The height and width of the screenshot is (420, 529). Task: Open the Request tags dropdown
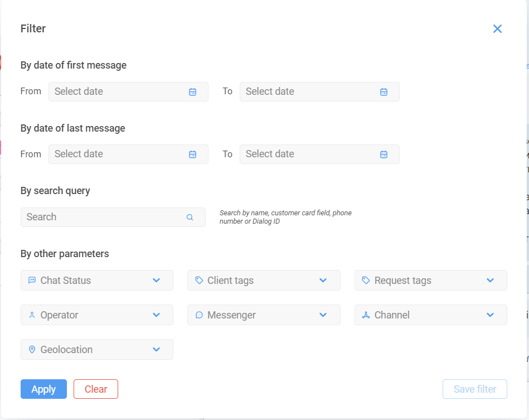point(430,280)
